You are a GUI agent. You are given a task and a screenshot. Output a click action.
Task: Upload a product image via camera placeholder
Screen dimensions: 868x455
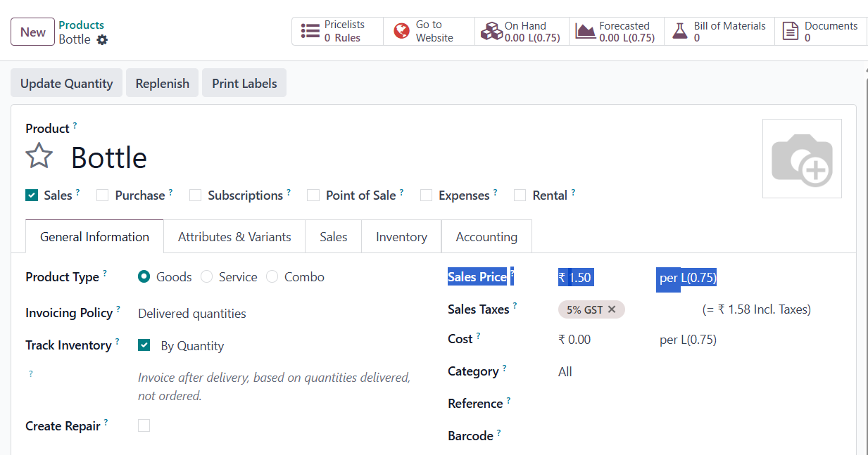[802, 159]
